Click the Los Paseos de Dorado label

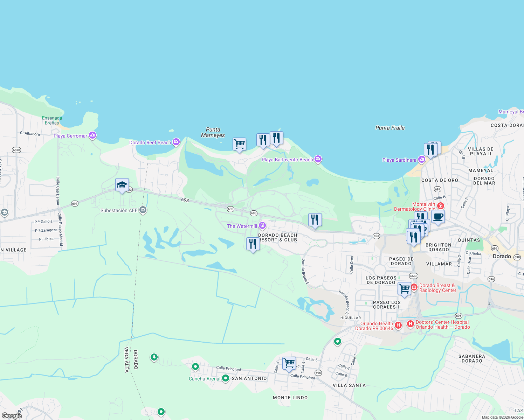[x=381, y=280]
